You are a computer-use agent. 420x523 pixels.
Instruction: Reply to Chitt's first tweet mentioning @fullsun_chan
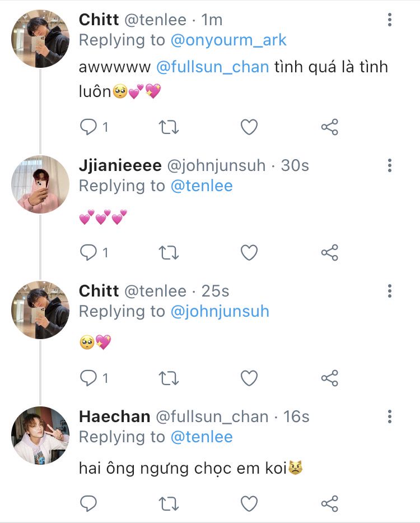tap(88, 127)
